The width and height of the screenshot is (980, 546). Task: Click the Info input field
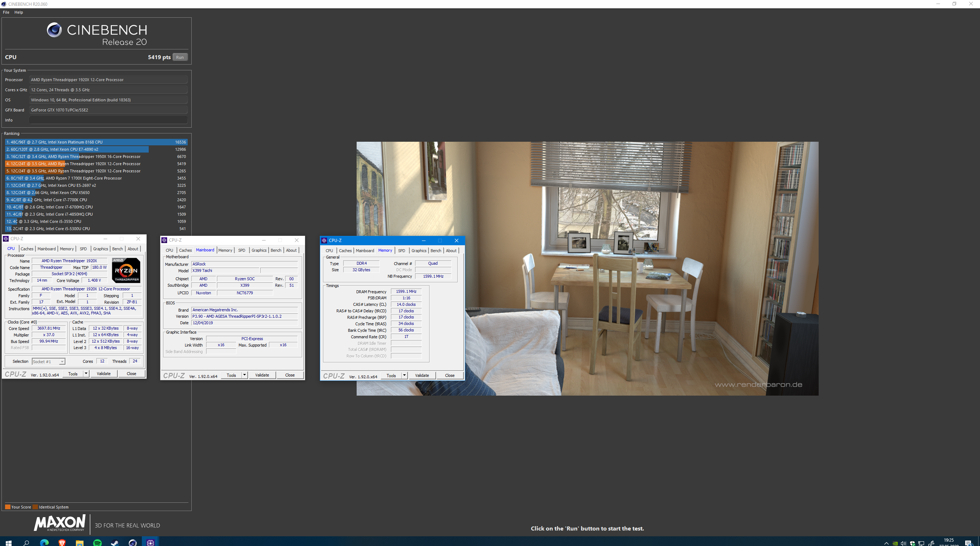click(x=108, y=120)
